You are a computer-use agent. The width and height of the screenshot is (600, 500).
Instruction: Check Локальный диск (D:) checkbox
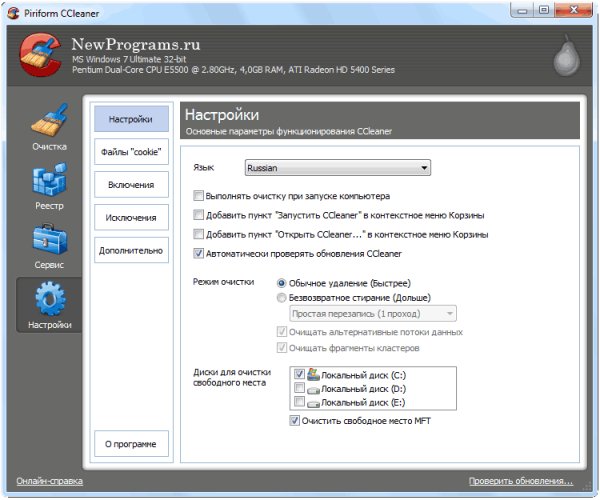click(299, 388)
